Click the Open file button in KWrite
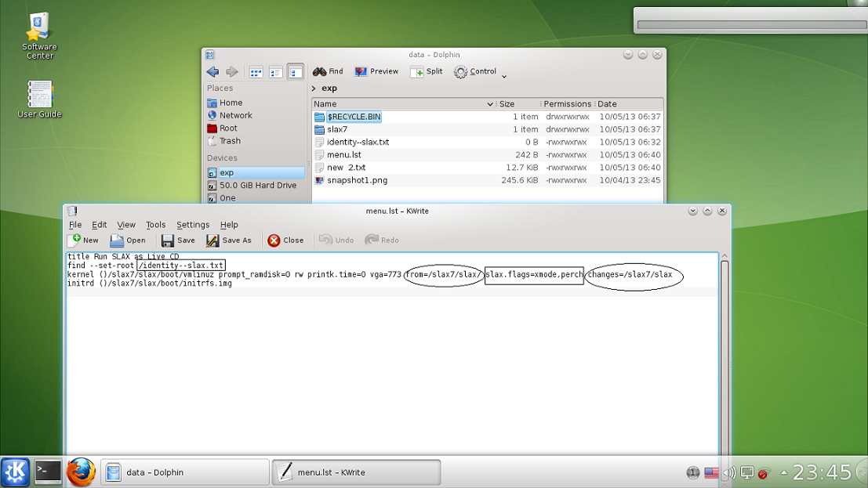Viewport: 868px width, 488px height. pos(128,240)
